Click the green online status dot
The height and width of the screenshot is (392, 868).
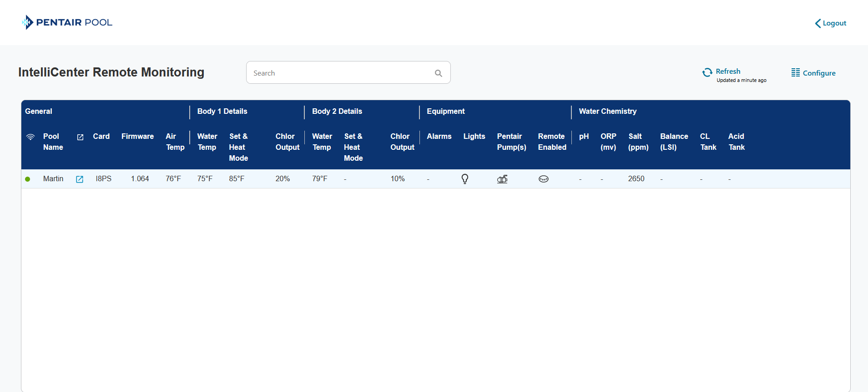(x=28, y=179)
